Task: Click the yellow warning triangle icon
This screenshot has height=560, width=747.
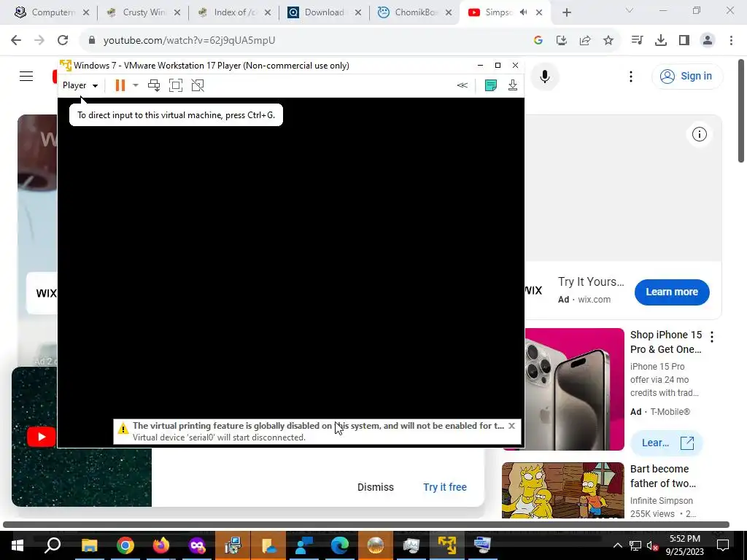Action: [123, 428]
